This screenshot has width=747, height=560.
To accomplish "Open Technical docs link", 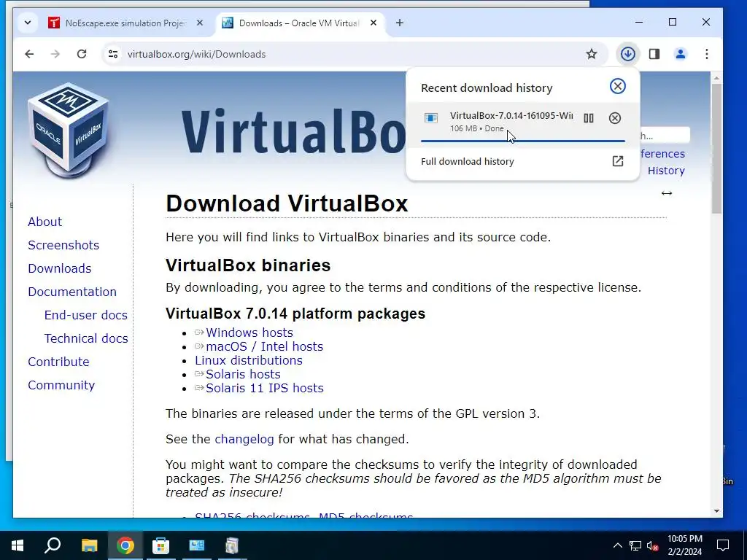I will (x=86, y=338).
